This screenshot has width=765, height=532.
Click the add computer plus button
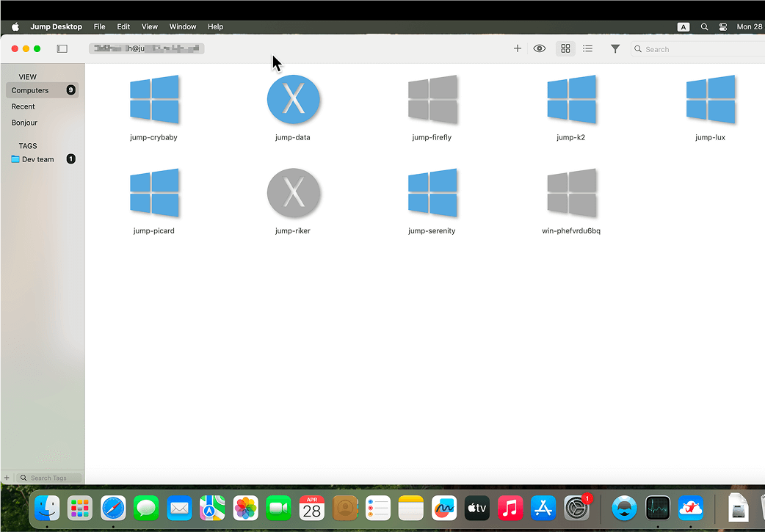tap(517, 48)
